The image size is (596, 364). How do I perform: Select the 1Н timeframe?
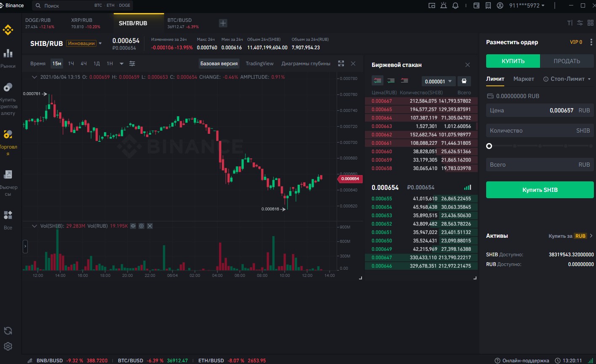109,64
